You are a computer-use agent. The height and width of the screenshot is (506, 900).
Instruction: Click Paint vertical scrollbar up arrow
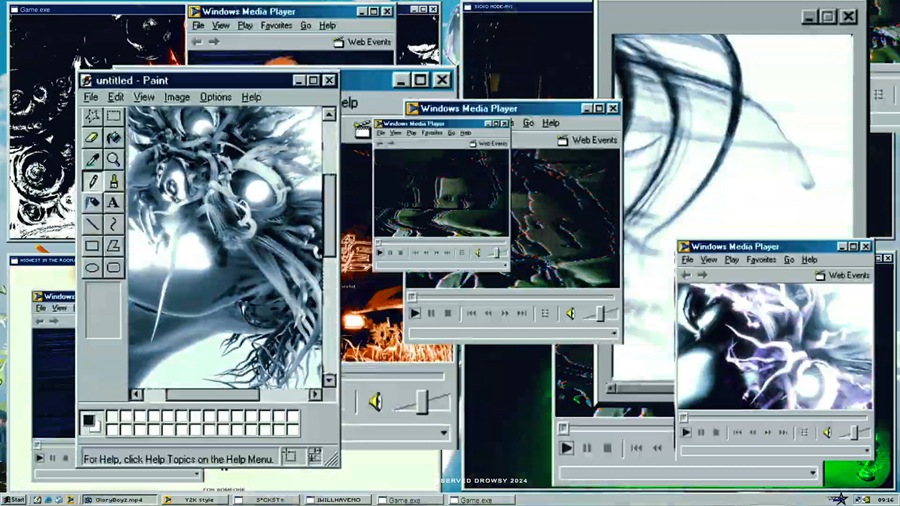point(329,114)
